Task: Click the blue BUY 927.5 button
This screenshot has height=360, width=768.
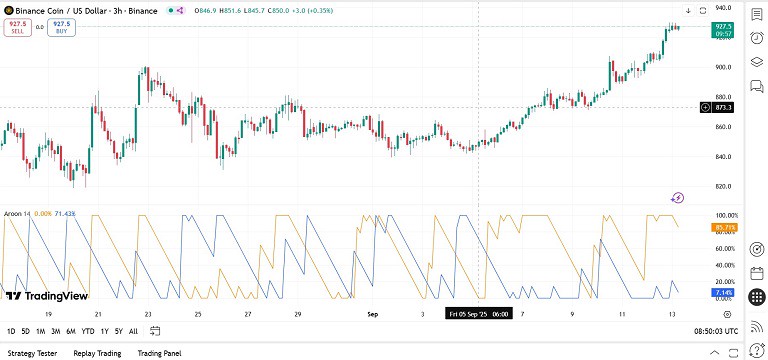Action: pos(62,27)
